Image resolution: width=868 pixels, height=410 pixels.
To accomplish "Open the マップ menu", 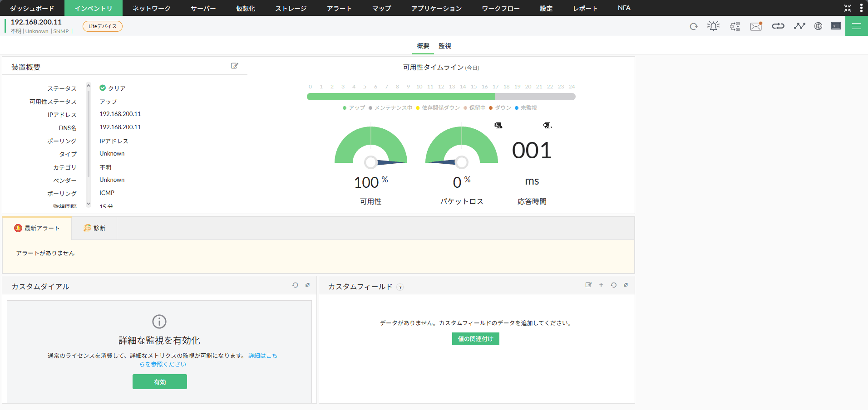I will [382, 8].
